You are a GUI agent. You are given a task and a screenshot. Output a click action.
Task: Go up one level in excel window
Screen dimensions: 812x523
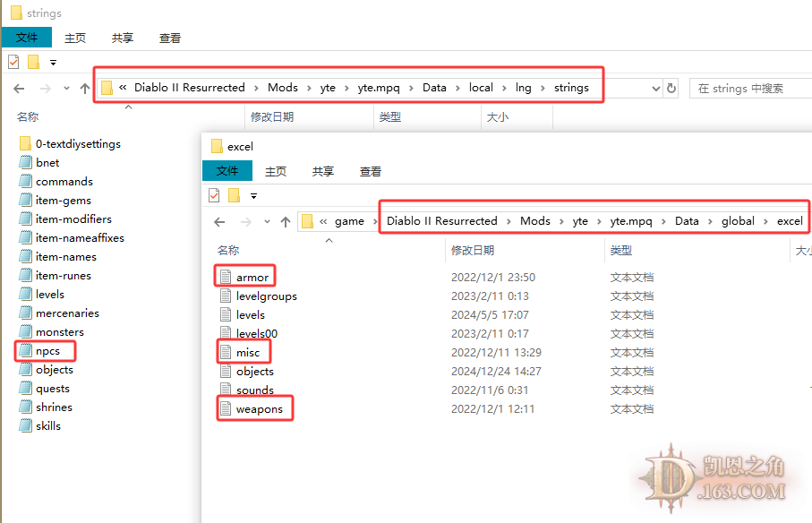(286, 222)
